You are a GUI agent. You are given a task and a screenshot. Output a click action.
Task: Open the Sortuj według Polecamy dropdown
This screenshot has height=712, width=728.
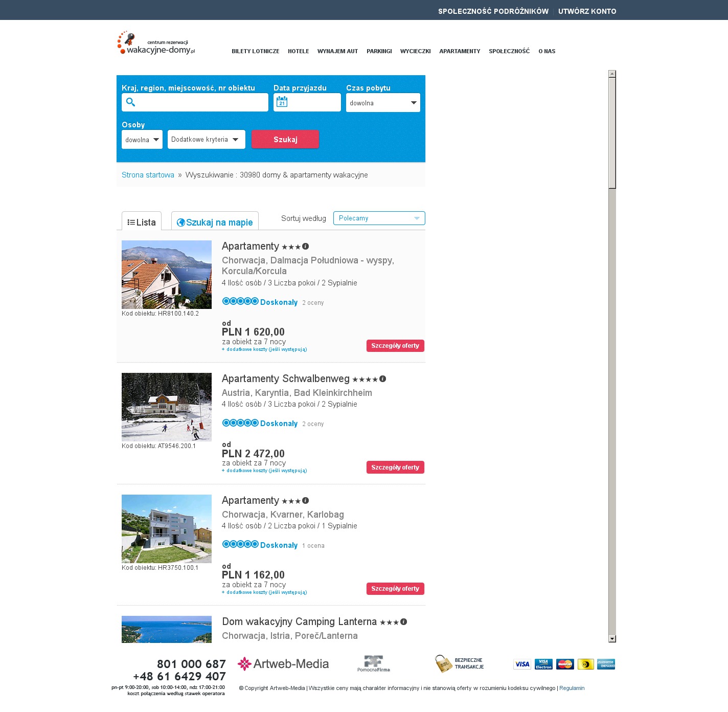click(x=379, y=218)
